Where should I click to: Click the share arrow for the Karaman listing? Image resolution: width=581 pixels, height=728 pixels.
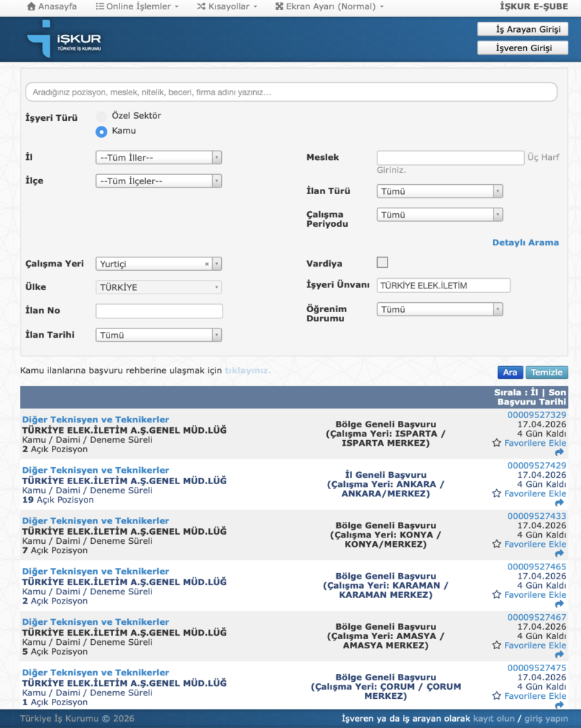click(560, 605)
